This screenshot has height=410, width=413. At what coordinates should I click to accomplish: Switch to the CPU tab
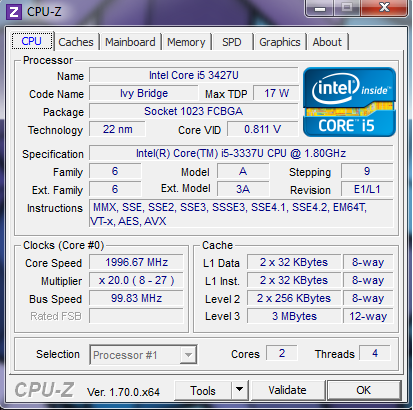[32, 41]
